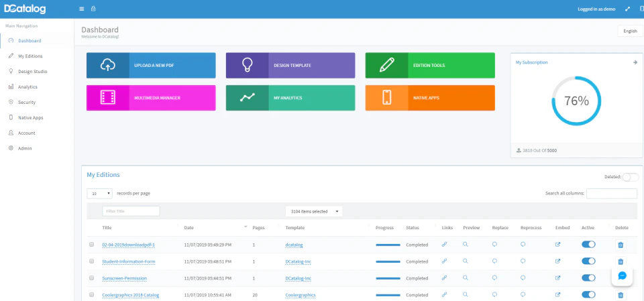Click the fullscreen expand icon in header

click(x=628, y=9)
